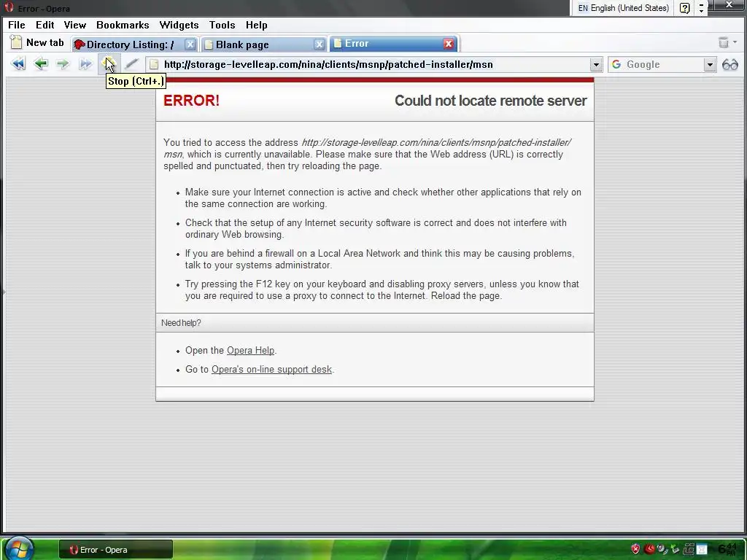Click the Google search input field
This screenshot has height=560, width=747.
663,64
